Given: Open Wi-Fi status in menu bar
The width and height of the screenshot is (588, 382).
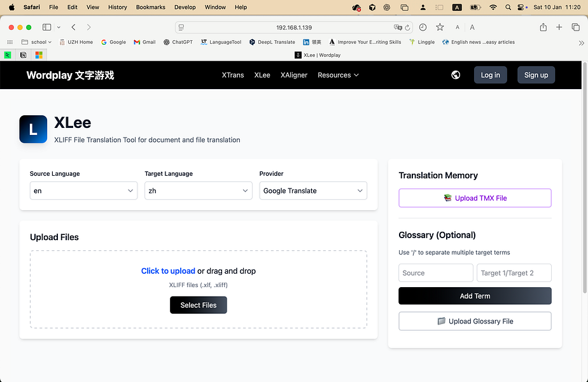Looking at the screenshot, I should click(493, 7).
